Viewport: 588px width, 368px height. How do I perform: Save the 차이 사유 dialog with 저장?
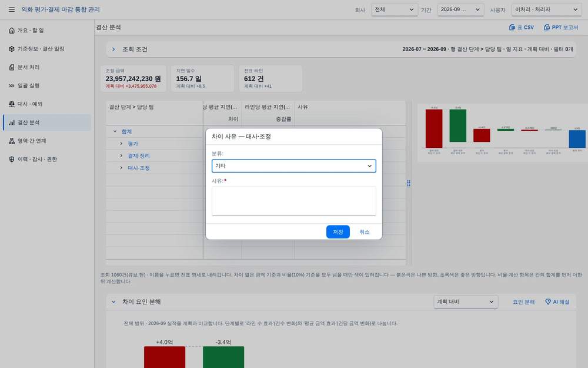338,232
